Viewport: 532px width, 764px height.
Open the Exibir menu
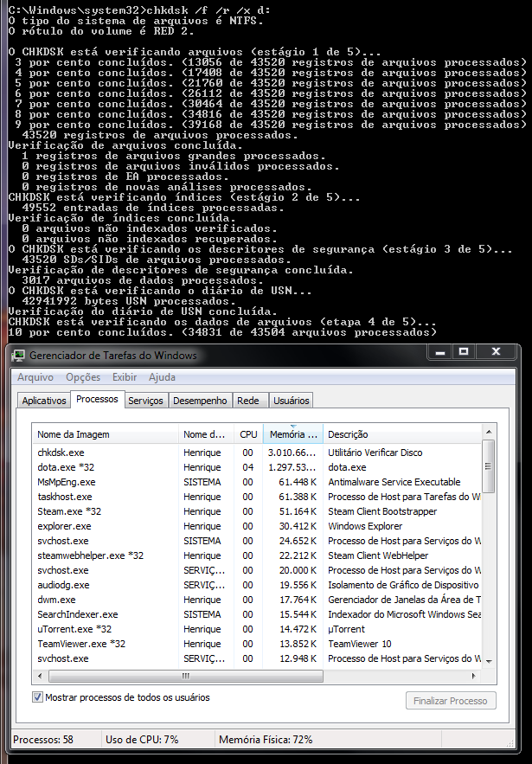click(125, 377)
